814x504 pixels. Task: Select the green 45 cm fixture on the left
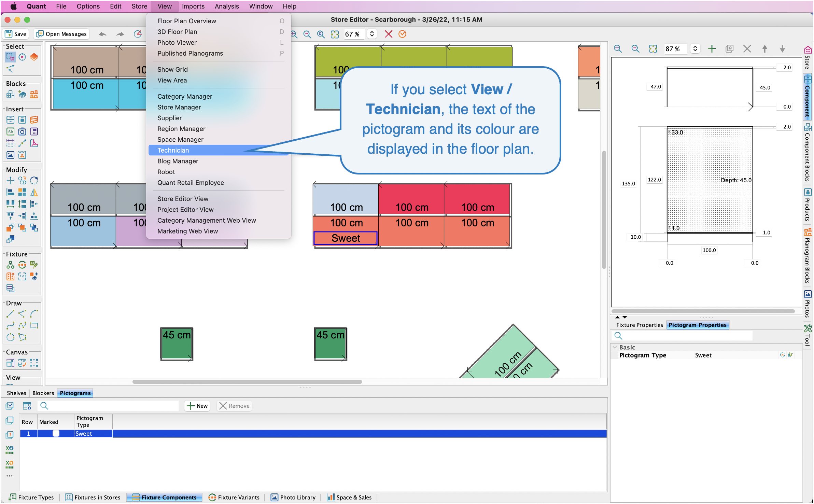[x=177, y=344]
